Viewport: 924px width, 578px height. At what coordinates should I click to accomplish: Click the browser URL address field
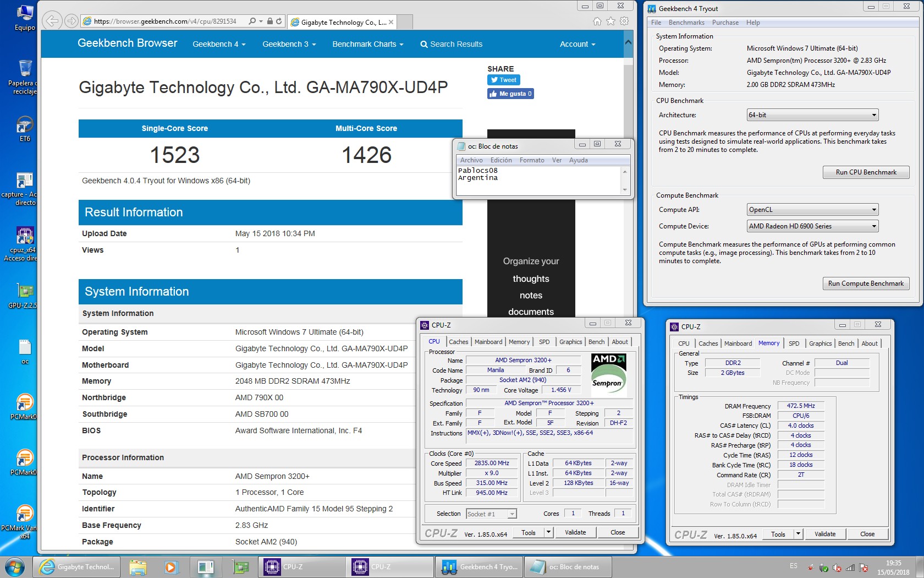coord(165,21)
